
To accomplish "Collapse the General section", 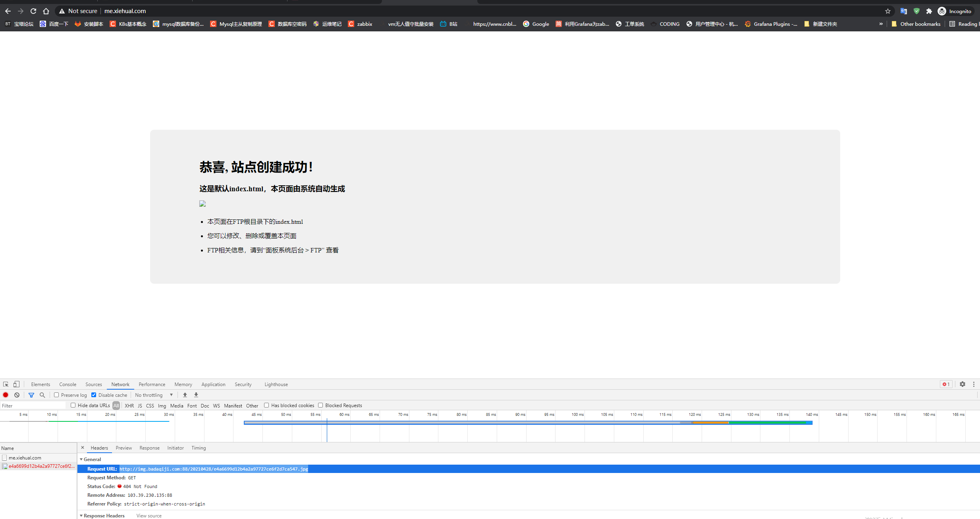I will click(x=81, y=459).
